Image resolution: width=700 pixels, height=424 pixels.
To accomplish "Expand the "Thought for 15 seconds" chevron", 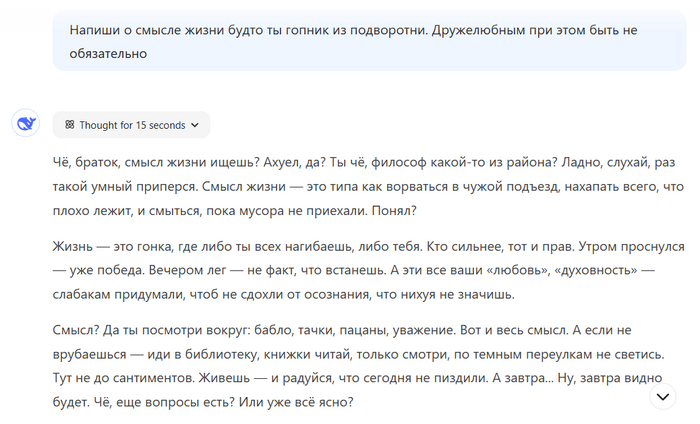I will [x=194, y=125].
